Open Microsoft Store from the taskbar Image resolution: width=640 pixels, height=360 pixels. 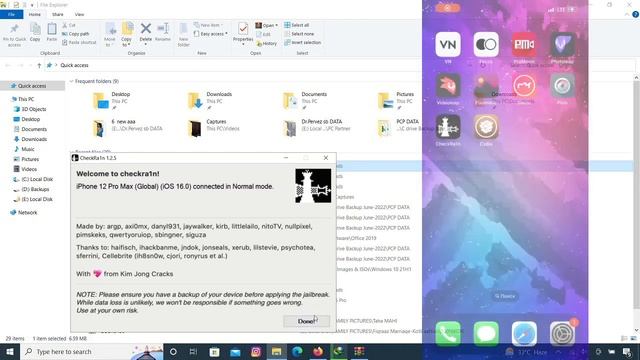click(x=214, y=351)
